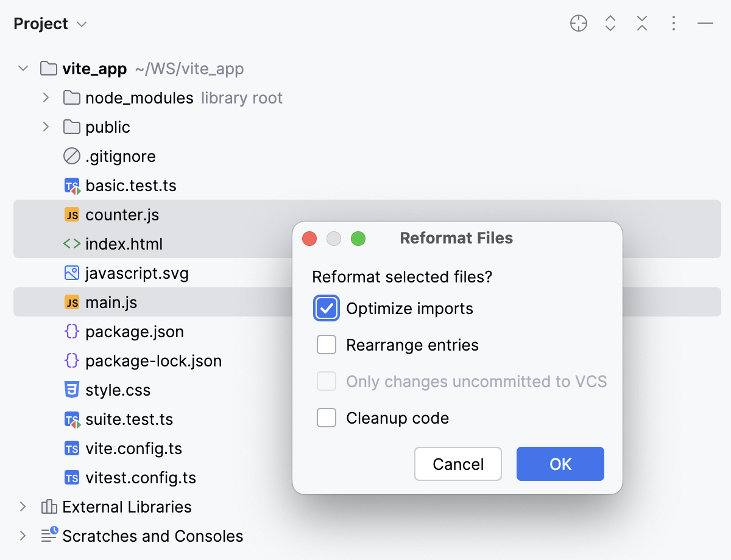Click the CSS icon next to style.css
The width and height of the screenshot is (731, 560).
click(x=72, y=390)
